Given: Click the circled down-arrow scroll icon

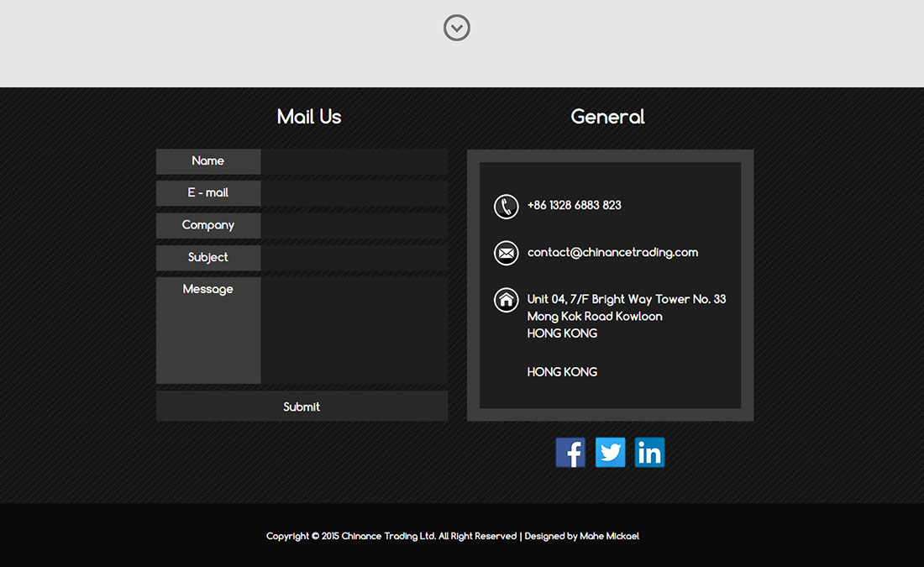Looking at the screenshot, I should 456,28.
